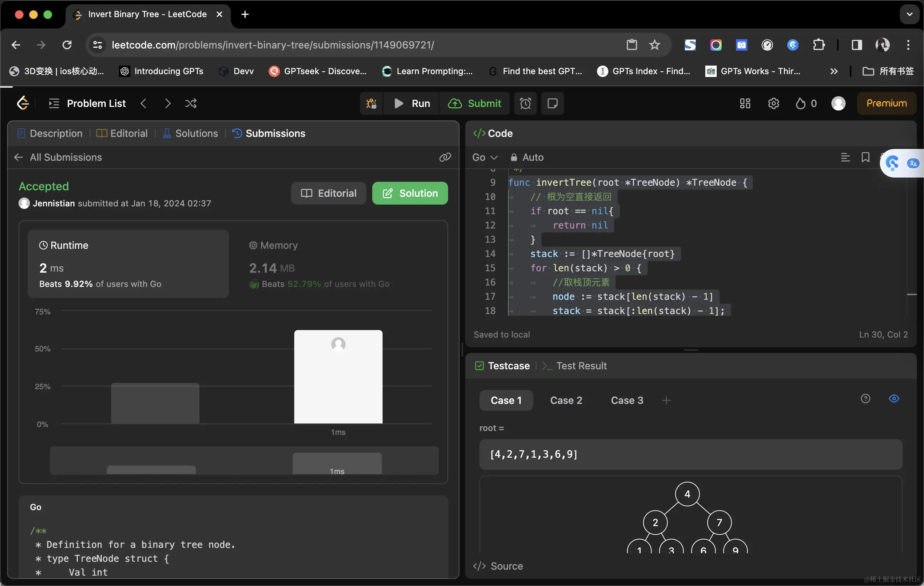
Task: Open LeetCode settings gear icon
Action: coord(773,103)
